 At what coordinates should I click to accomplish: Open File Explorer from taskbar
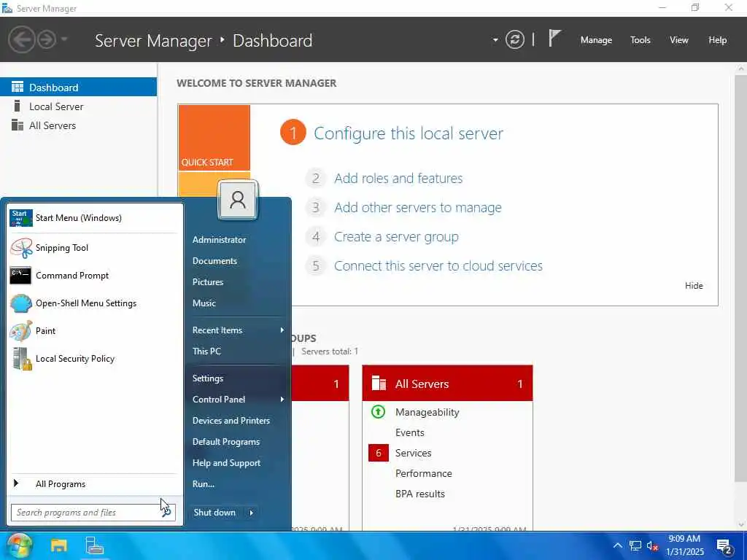coord(59,545)
